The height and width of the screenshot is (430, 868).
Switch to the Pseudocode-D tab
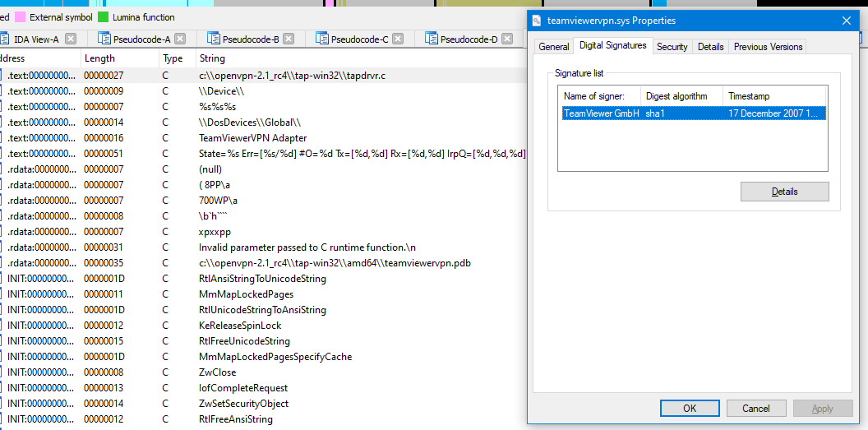469,39
